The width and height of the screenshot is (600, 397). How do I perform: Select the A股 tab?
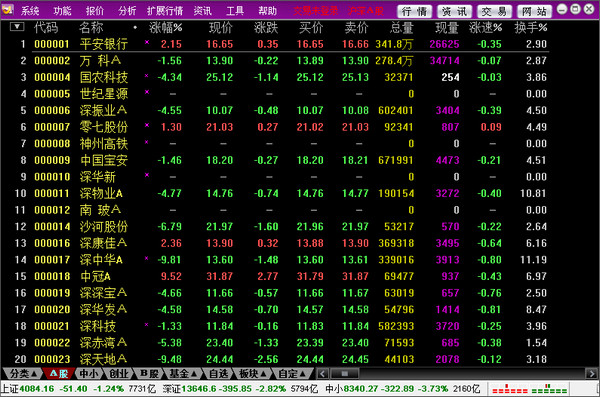59,373
